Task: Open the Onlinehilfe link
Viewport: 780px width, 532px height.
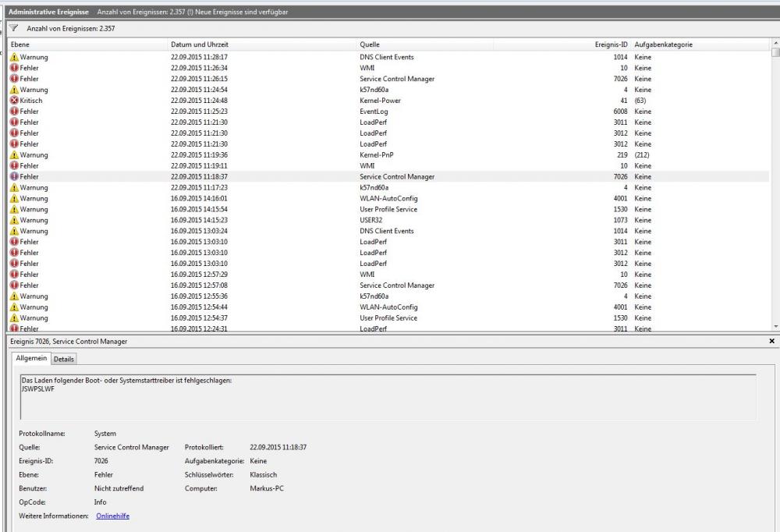Action: [x=112, y=516]
